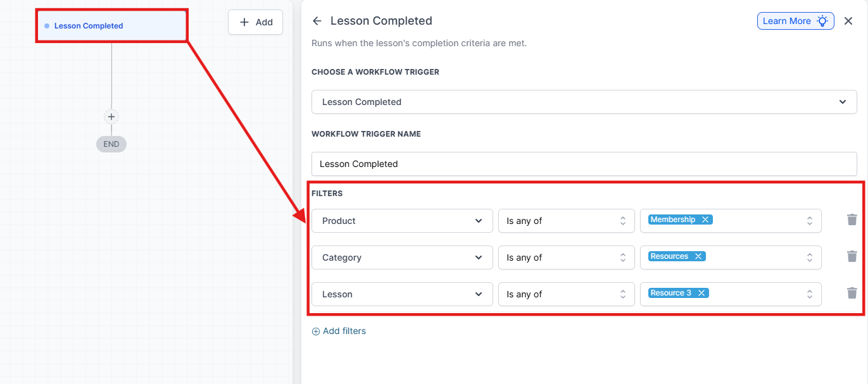
Task: Delete the Category filter row
Action: click(x=852, y=257)
